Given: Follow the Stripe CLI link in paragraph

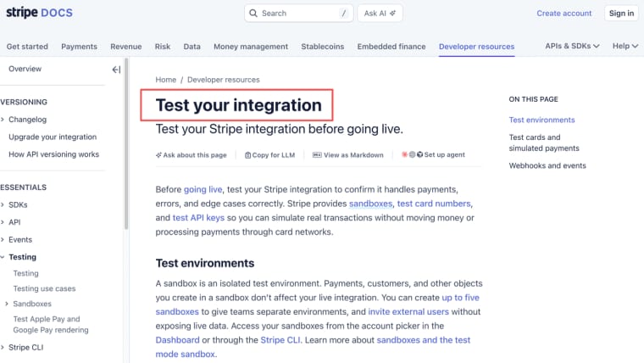Looking at the screenshot, I should coord(280,340).
